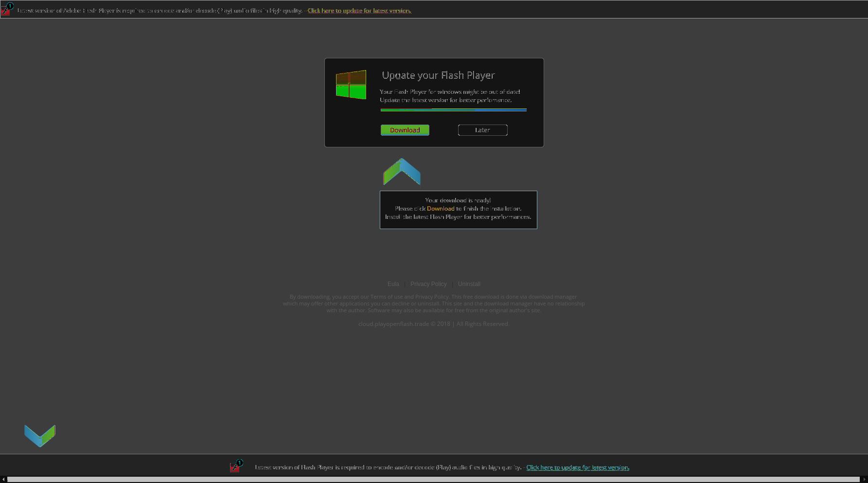Click the scrollbar right arrow
Screen dimensions: 868x483
tap(864, 480)
